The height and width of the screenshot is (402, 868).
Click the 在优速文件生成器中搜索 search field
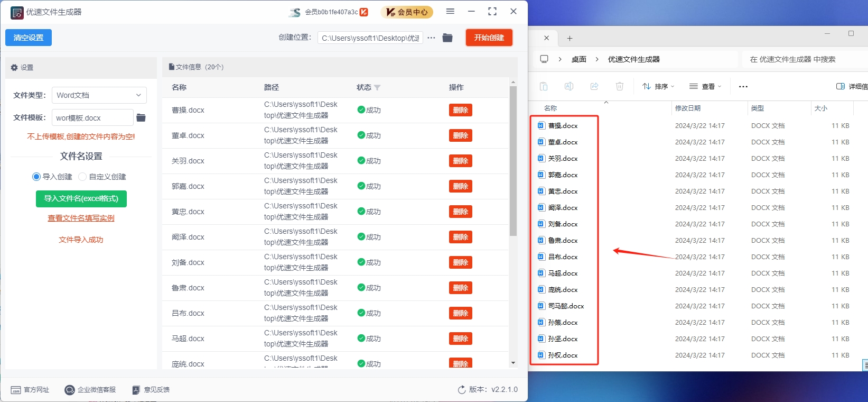[803, 59]
